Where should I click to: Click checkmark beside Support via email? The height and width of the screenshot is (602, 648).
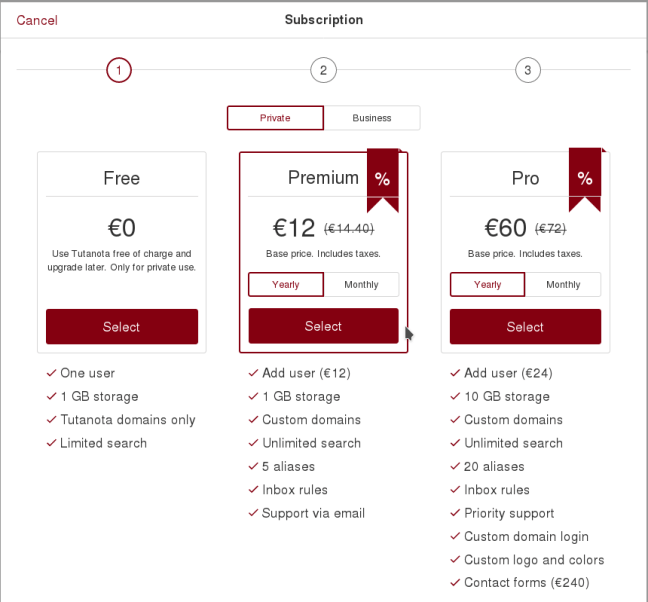252,514
